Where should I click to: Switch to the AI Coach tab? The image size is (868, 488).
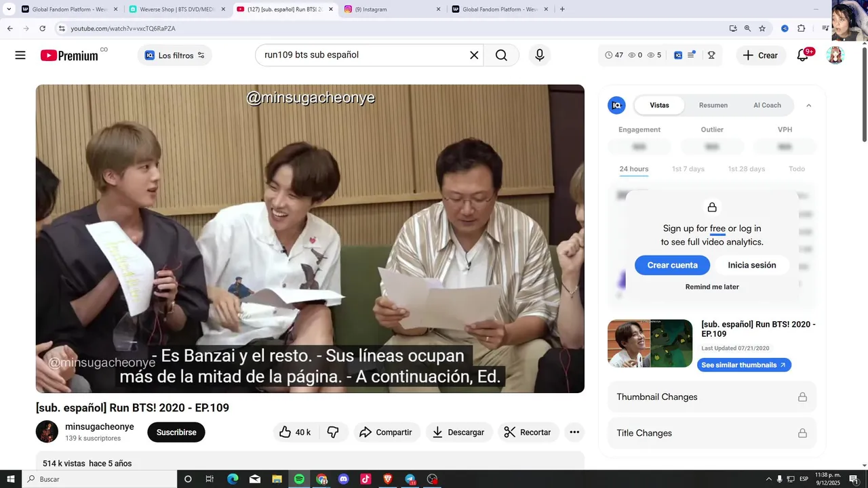pos(767,105)
